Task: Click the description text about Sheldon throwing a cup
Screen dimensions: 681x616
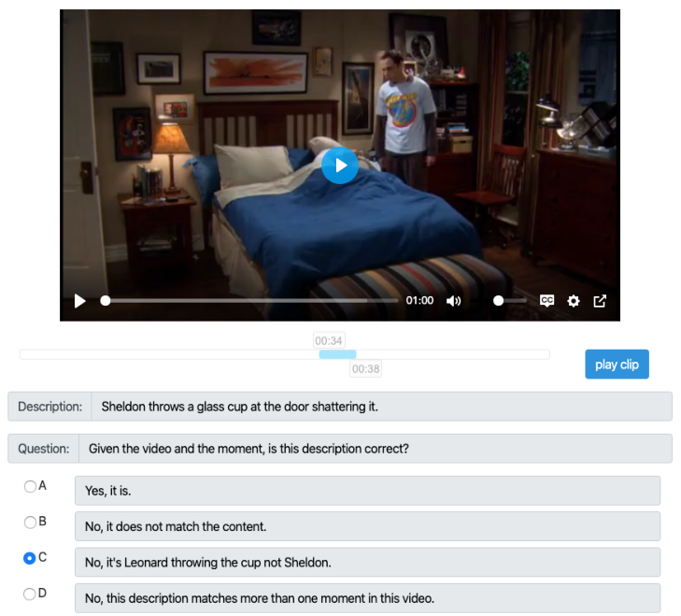Action: pyautogui.click(x=240, y=407)
